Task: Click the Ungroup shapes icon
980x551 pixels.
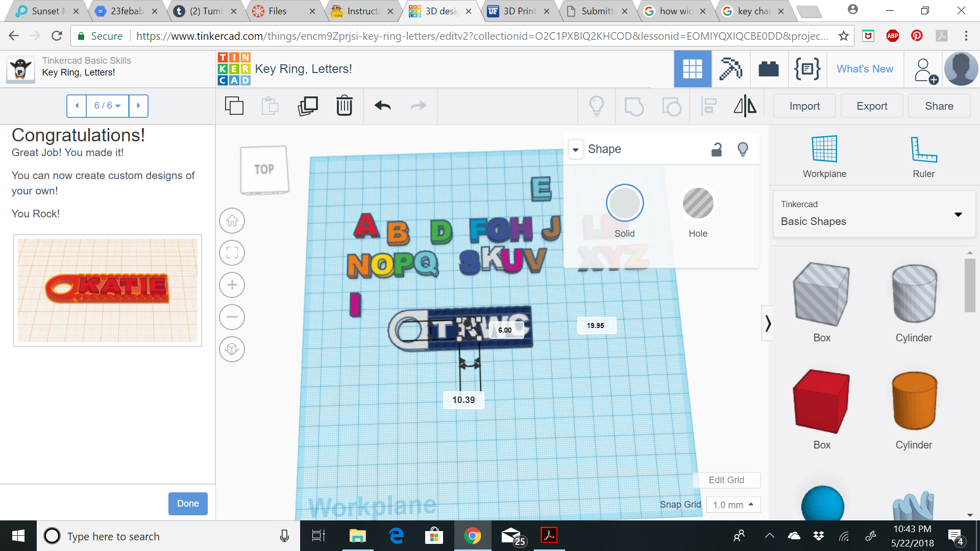Action: [x=671, y=107]
